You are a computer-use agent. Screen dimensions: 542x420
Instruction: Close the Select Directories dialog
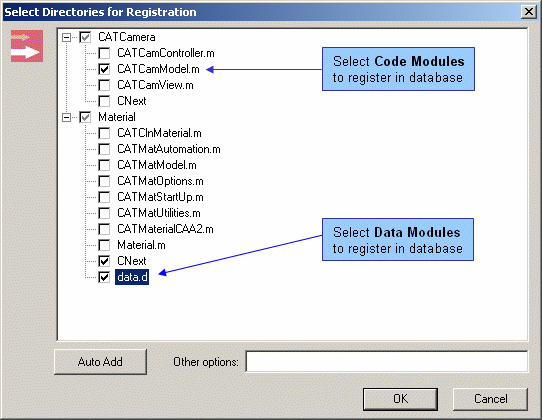[529, 12]
